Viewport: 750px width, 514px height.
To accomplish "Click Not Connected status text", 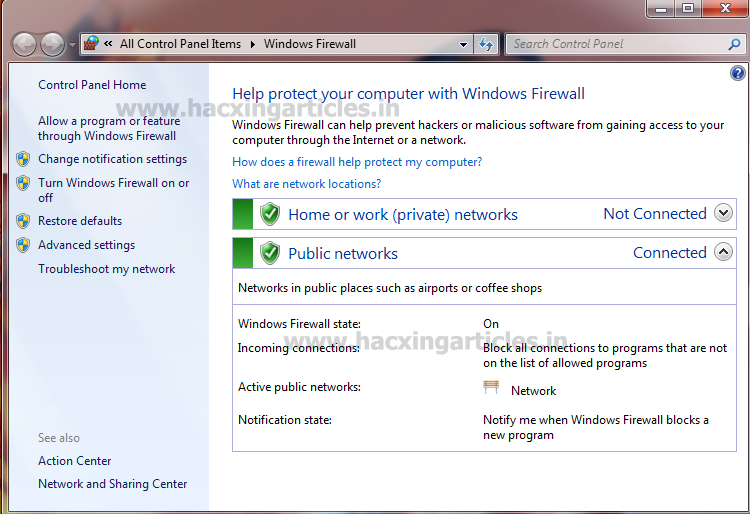I will click(x=655, y=214).
